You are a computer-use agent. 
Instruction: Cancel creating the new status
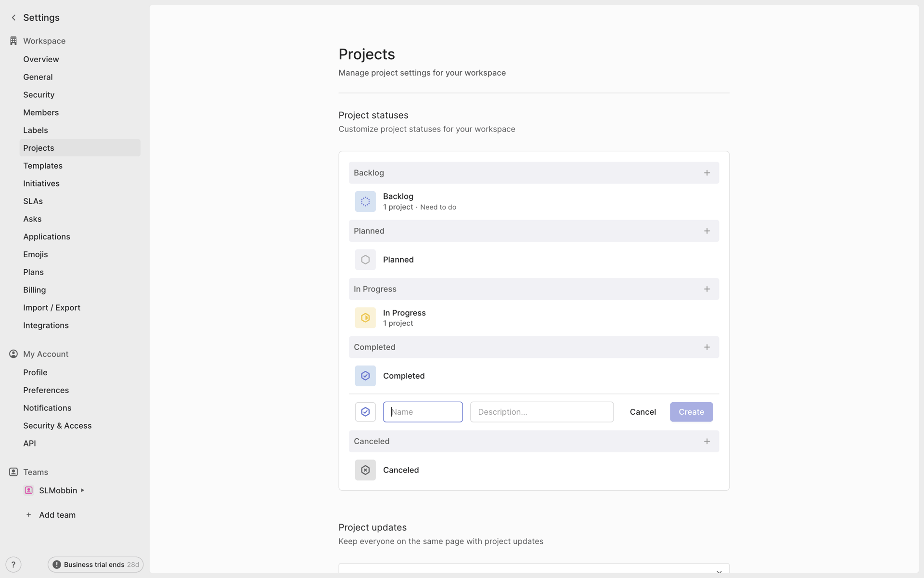[x=643, y=412]
